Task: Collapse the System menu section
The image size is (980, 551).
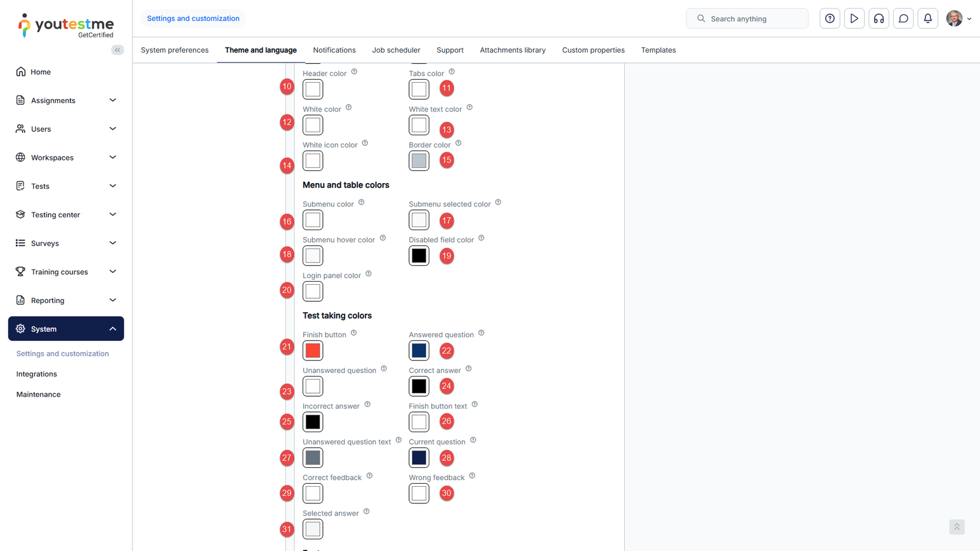Action: pos(112,329)
